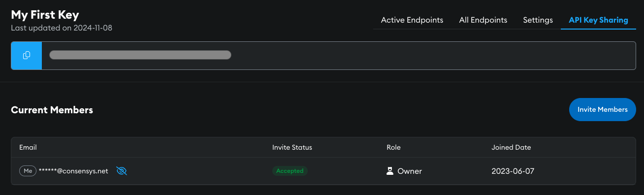Click the Me badge next to the email
644x195 pixels.
point(28,171)
